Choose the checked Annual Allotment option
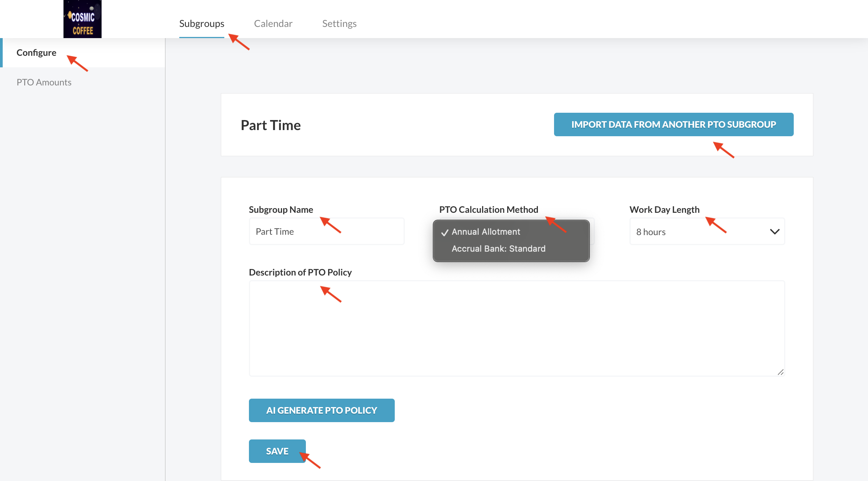The width and height of the screenshot is (868, 481). 486,232
